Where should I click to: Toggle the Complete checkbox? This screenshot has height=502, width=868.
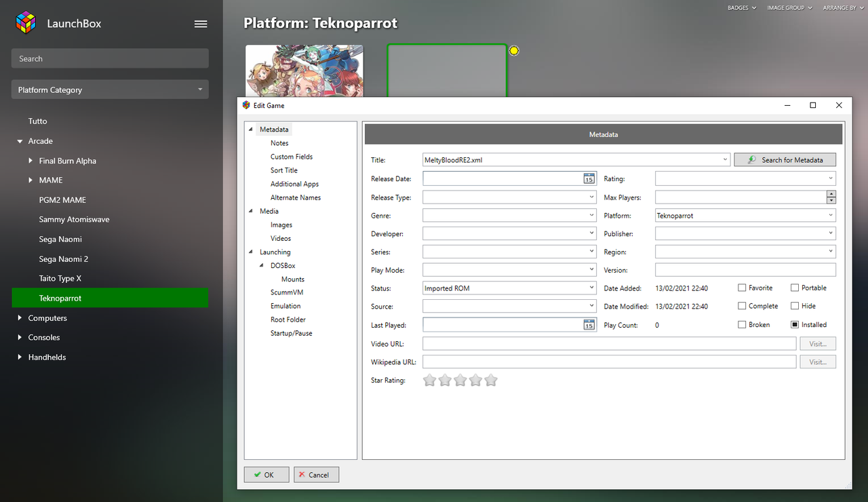click(742, 306)
